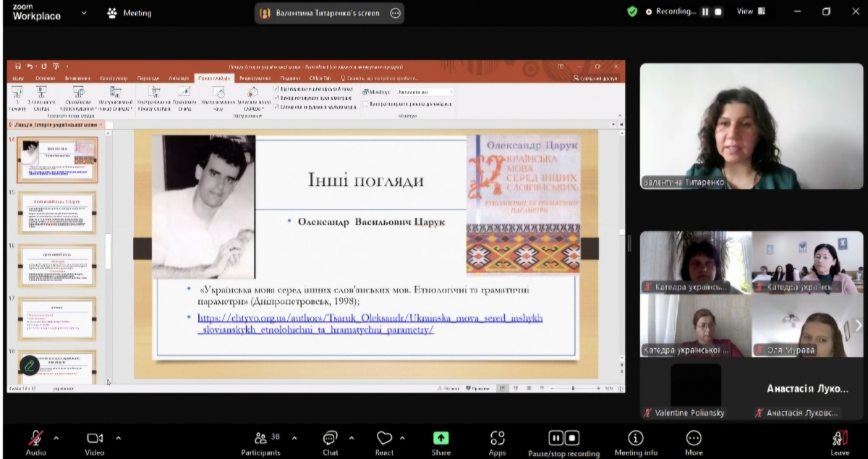Click the green annotation pencil button
Screen dimensions: 868x459
click(29, 366)
